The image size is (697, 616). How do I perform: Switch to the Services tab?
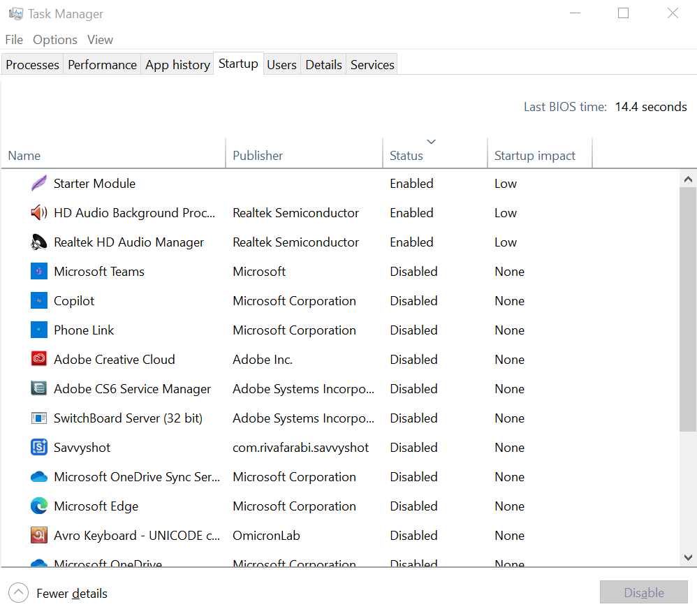coord(372,65)
